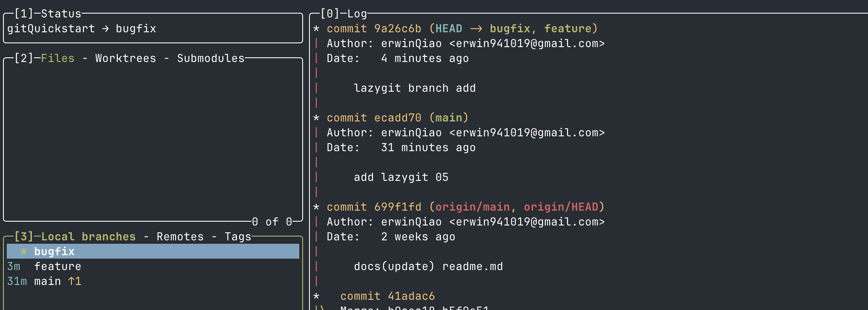
Task: Click the arrow in the Status panel line
Action: click(105, 29)
